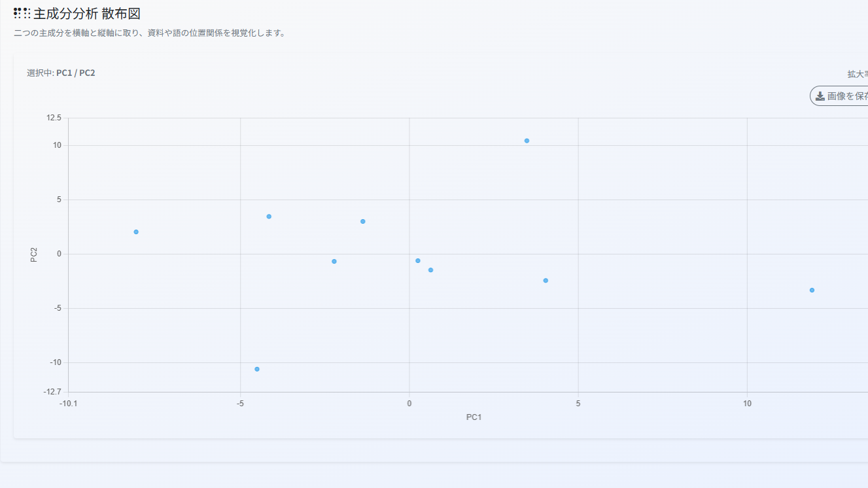
Task: Pick the point slightly below and right of the origin point
Action: point(430,270)
